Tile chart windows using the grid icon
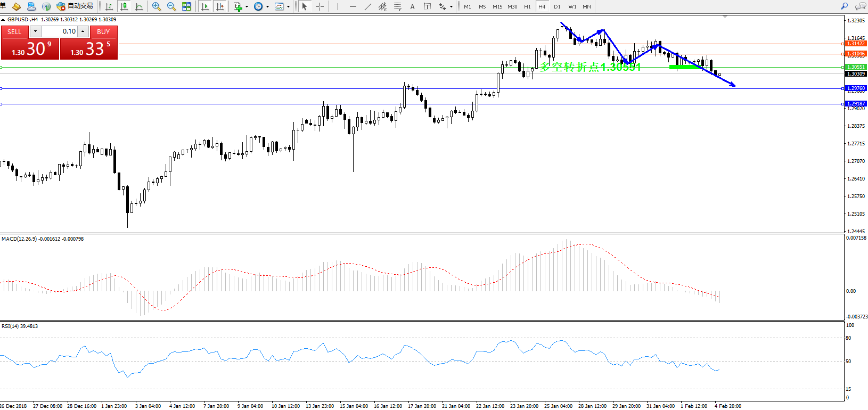Viewport: 868px width, 410px height. pos(186,6)
